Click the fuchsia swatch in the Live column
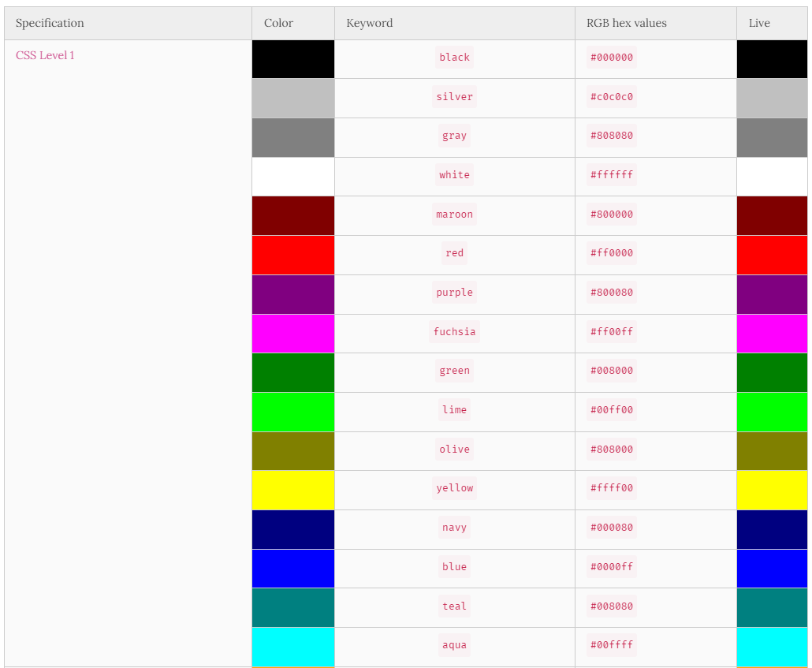Screen dimensions: 812x668 click(x=772, y=334)
